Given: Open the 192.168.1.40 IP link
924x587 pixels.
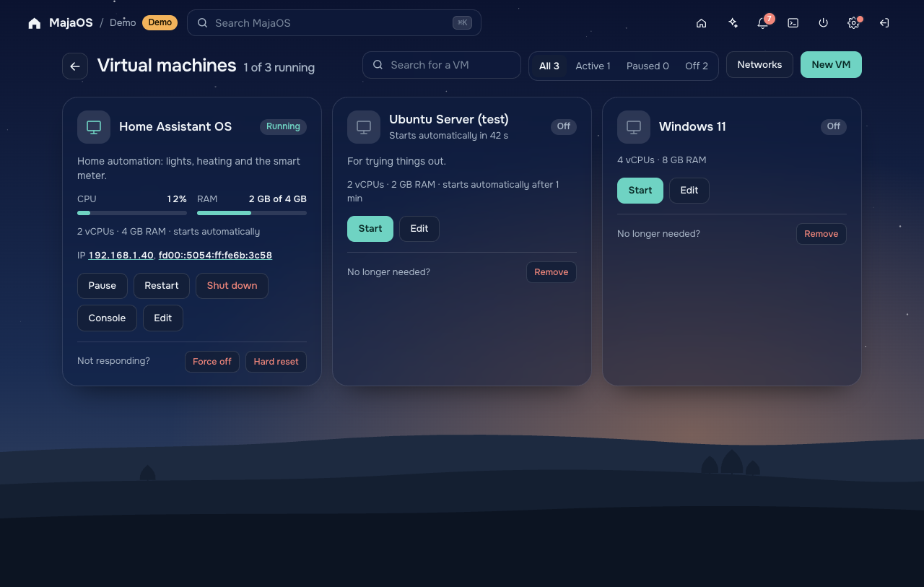Looking at the screenshot, I should [x=121, y=256].
